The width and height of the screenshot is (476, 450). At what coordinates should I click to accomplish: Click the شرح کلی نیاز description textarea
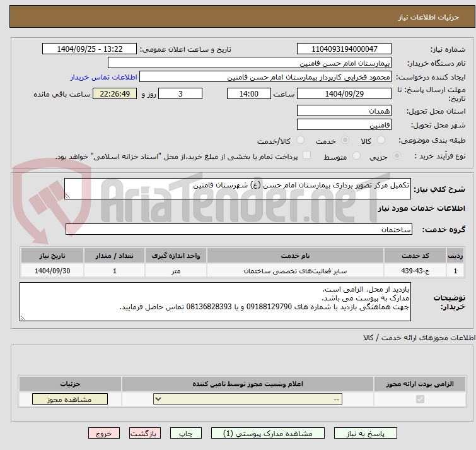pos(238,189)
